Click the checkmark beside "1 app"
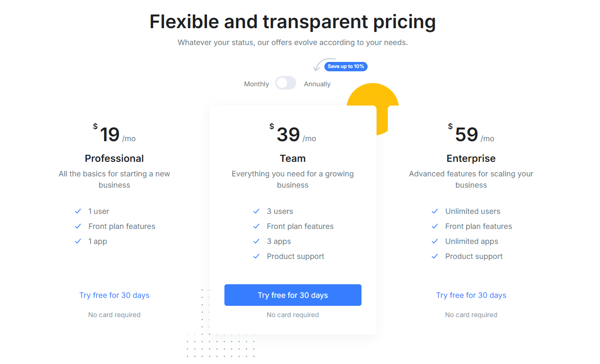The height and width of the screenshot is (364, 600). click(x=78, y=241)
